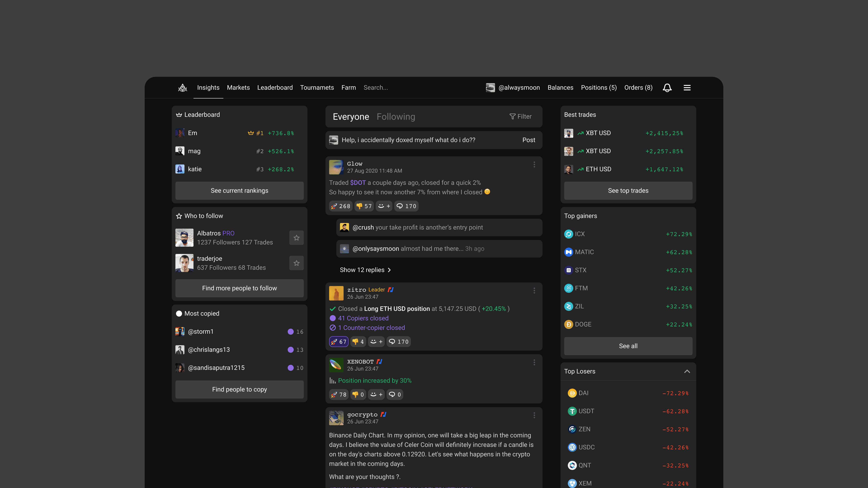Open Albatros's profile photo

pos(184,238)
